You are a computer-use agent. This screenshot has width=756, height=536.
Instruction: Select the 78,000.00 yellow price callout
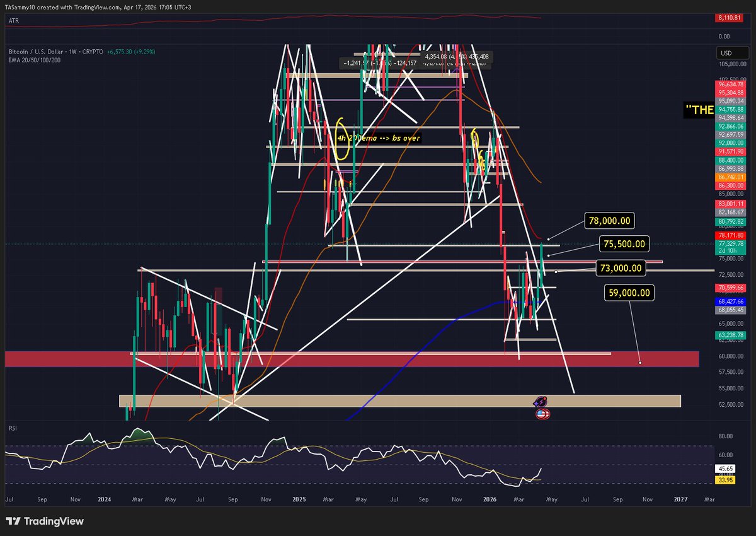coord(610,221)
